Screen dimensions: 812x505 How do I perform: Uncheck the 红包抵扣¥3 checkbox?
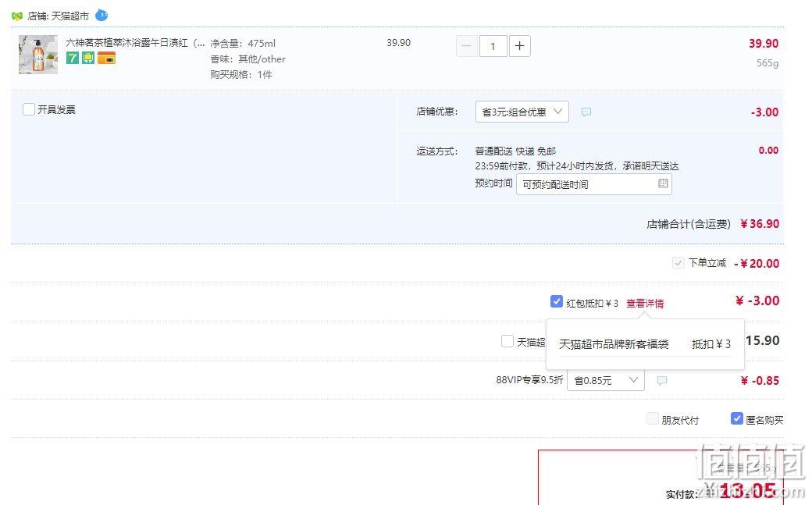point(556,301)
